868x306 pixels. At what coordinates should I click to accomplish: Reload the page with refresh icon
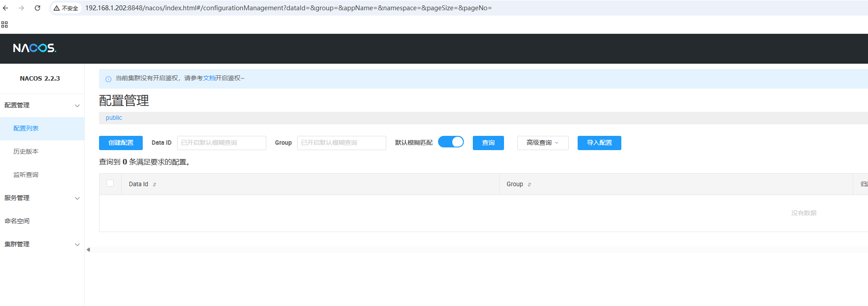37,8
